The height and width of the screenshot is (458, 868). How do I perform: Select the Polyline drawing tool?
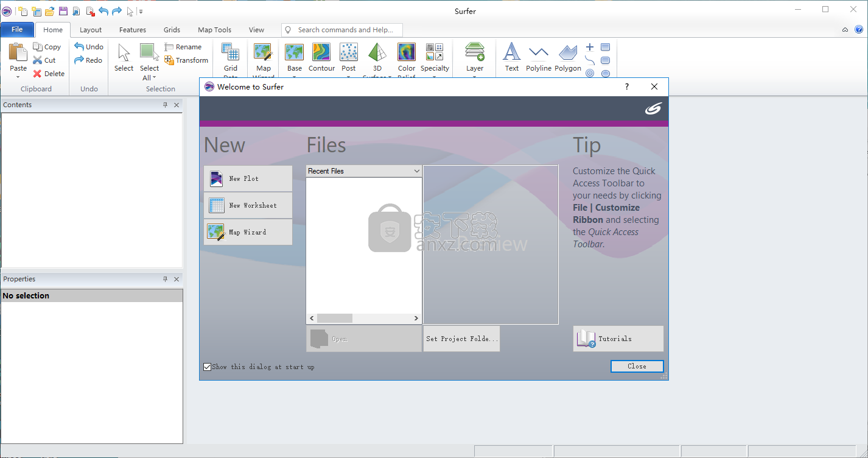tap(539, 58)
